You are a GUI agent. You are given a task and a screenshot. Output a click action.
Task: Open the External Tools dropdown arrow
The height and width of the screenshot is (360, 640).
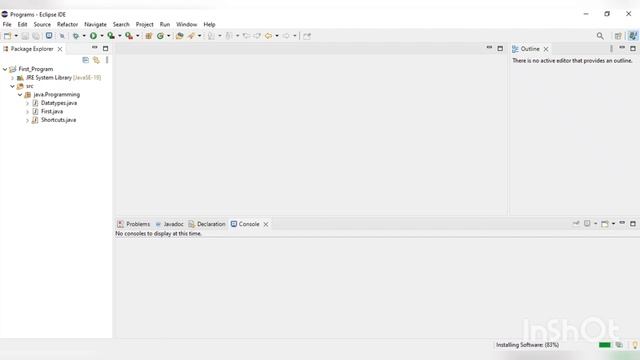[138, 36]
